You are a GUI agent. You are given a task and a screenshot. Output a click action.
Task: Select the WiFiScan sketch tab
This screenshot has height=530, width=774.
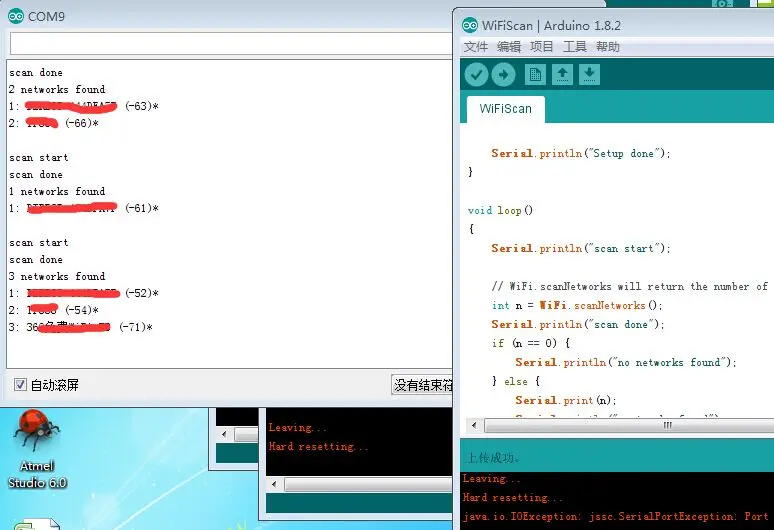coord(505,109)
